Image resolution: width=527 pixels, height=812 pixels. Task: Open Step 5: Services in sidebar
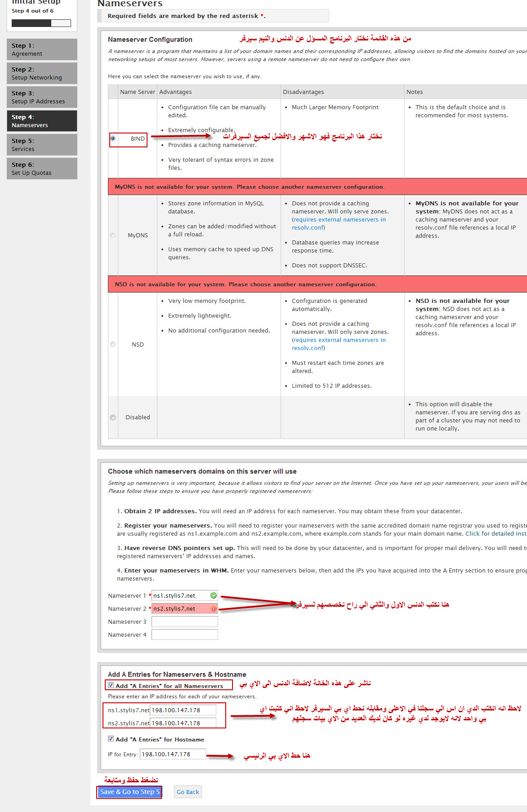pyautogui.click(x=42, y=145)
